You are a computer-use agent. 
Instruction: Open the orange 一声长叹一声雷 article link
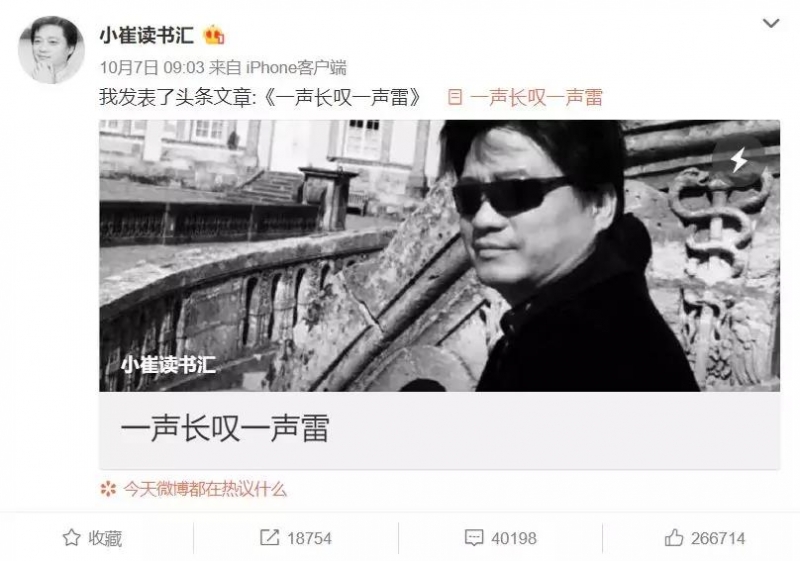pyautogui.click(x=536, y=97)
